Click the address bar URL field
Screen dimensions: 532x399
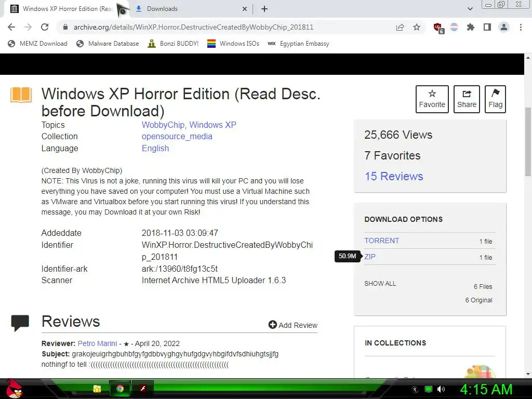(x=193, y=27)
